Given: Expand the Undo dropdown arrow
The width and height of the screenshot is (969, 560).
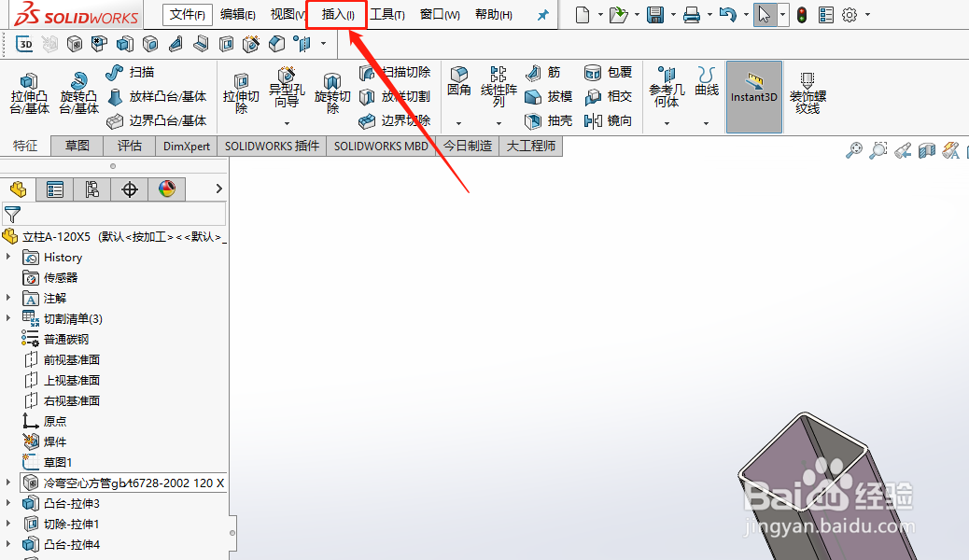Looking at the screenshot, I should (x=746, y=15).
